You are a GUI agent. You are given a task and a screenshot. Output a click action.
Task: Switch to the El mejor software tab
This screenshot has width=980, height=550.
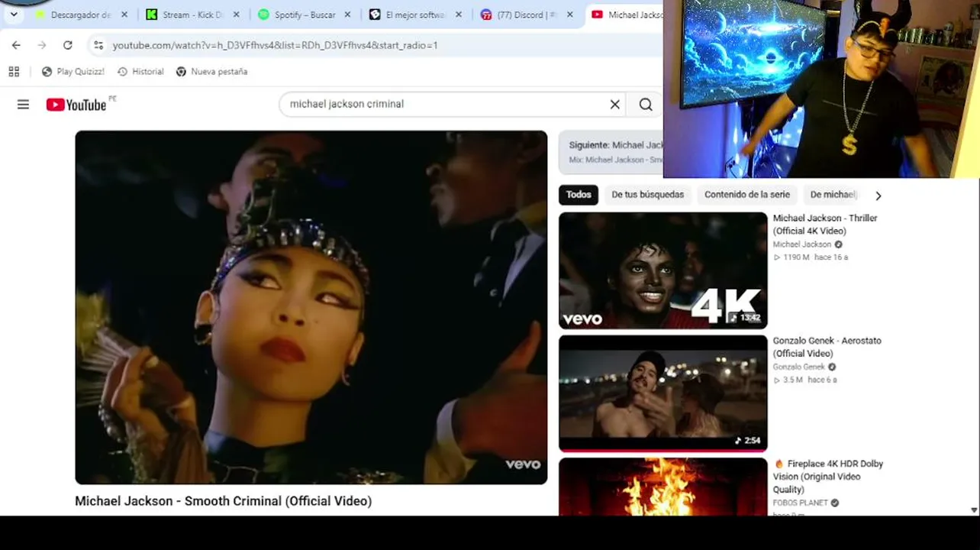tap(415, 15)
